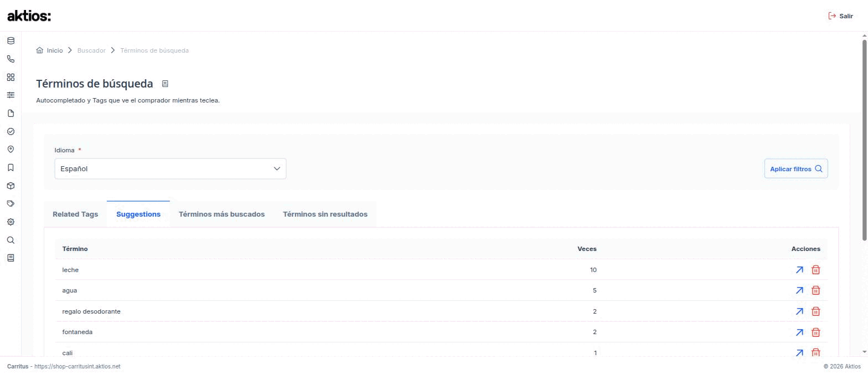
Task: Click the Veces column header
Action: pos(587,249)
